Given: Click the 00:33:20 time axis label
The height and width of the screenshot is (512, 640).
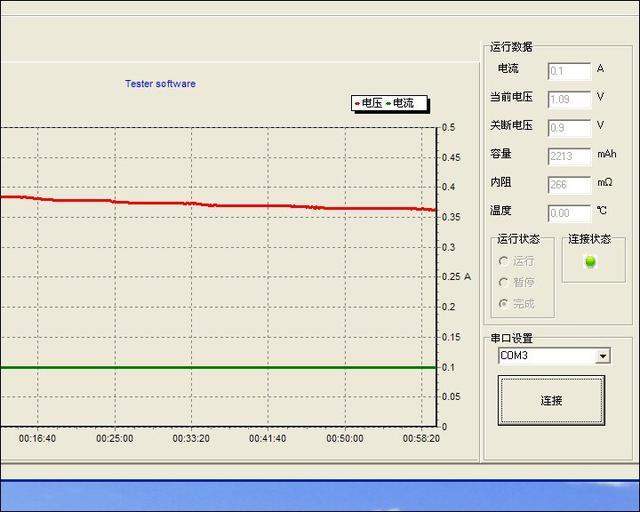Looking at the screenshot, I should (191, 438).
